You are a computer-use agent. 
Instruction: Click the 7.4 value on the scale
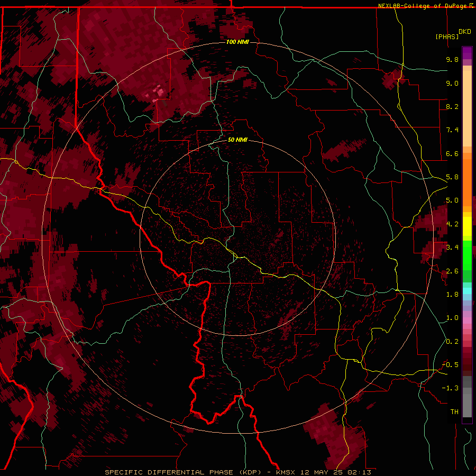point(452,130)
